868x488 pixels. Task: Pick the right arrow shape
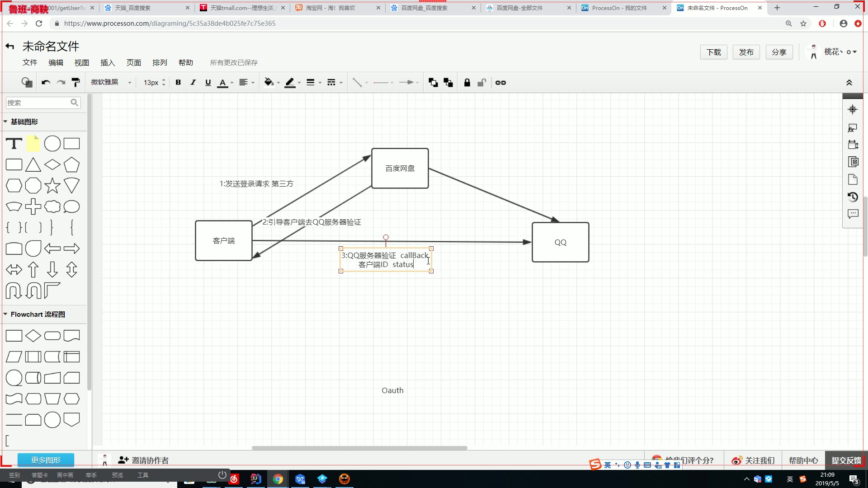tap(71, 249)
